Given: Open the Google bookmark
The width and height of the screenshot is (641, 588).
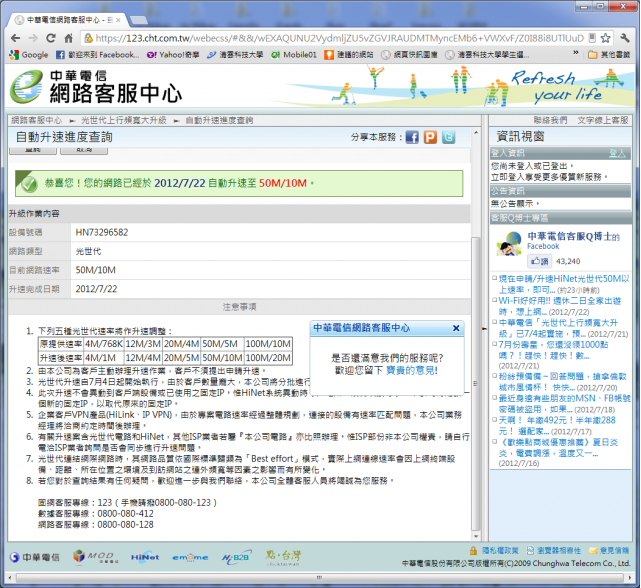Looking at the screenshot, I should (29, 55).
